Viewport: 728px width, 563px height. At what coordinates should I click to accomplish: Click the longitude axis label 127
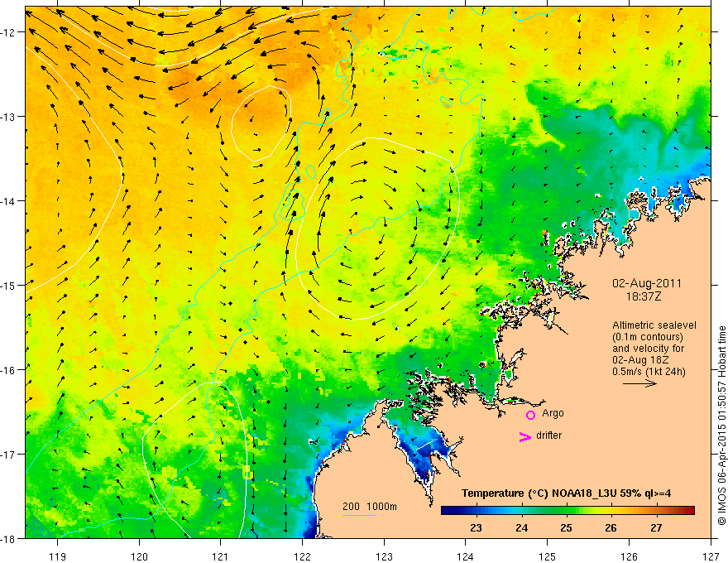click(711, 556)
